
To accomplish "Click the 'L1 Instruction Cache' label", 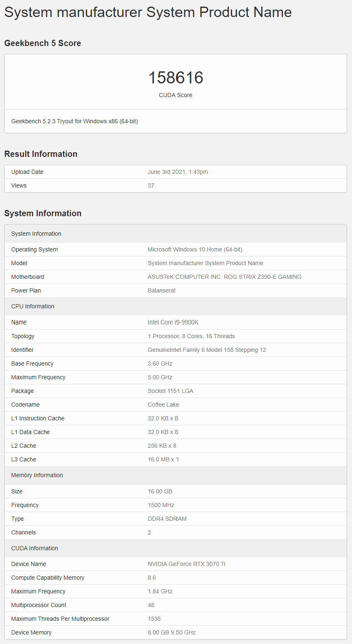I will click(38, 418).
